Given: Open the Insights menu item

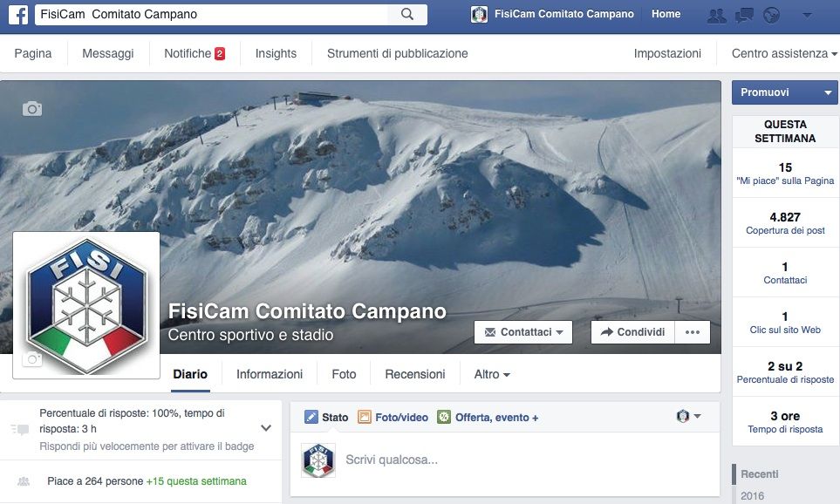Looking at the screenshot, I should (x=276, y=53).
